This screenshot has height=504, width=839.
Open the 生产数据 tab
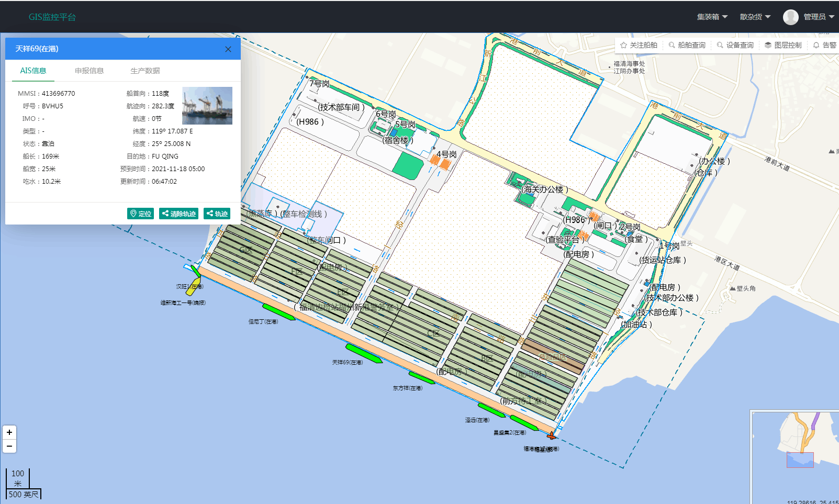pos(145,71)
